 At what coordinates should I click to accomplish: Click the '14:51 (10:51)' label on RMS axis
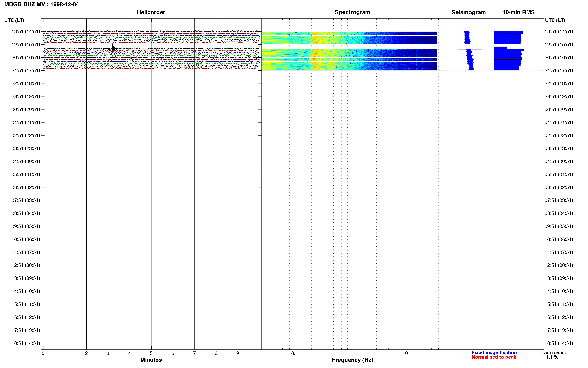(559, 291)
